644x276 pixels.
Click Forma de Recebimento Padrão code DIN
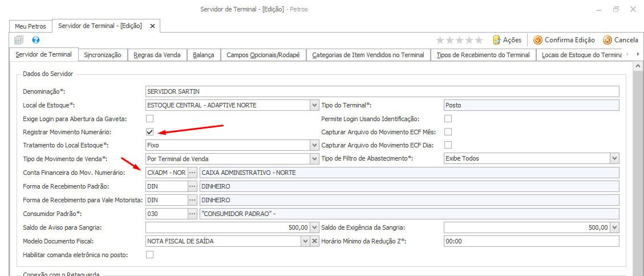tap(167, 186)
